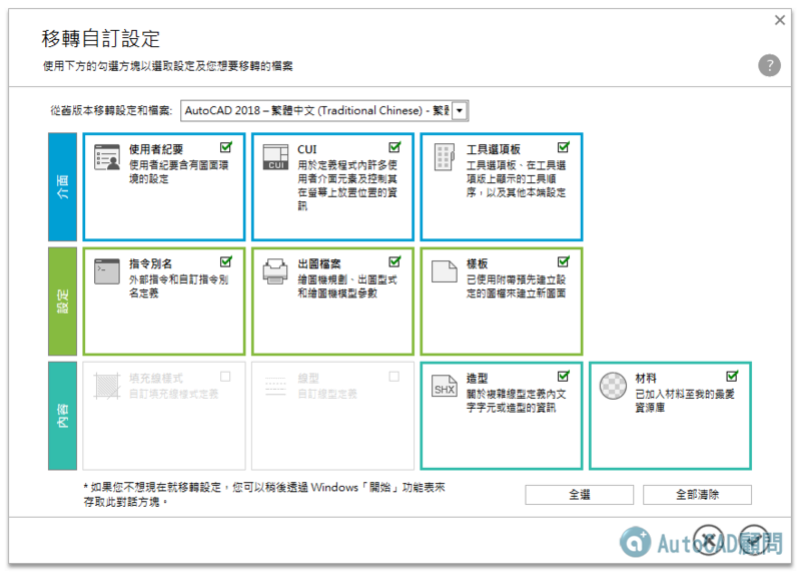Image resolution: width=800 pixels, height=572 pixels.
Task: Click the blue 介面 category label
Action: (62, 187)
